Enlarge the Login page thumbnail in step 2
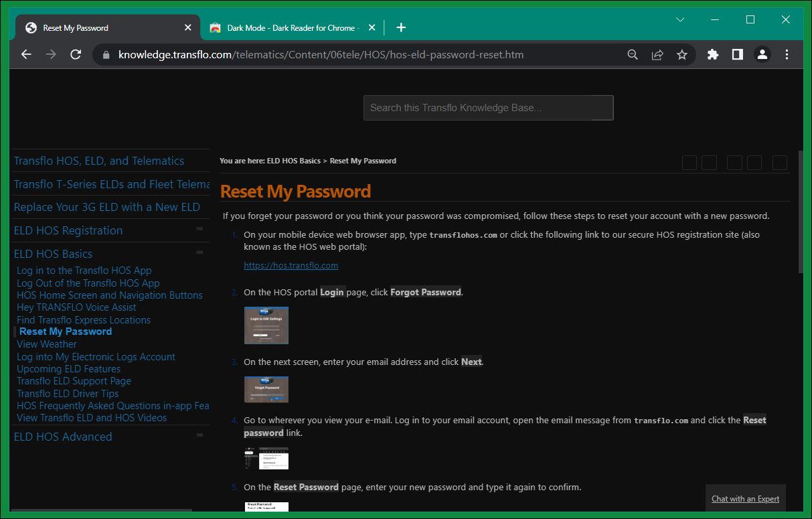Viewport: 812px width, 519px height. point(266,325)
